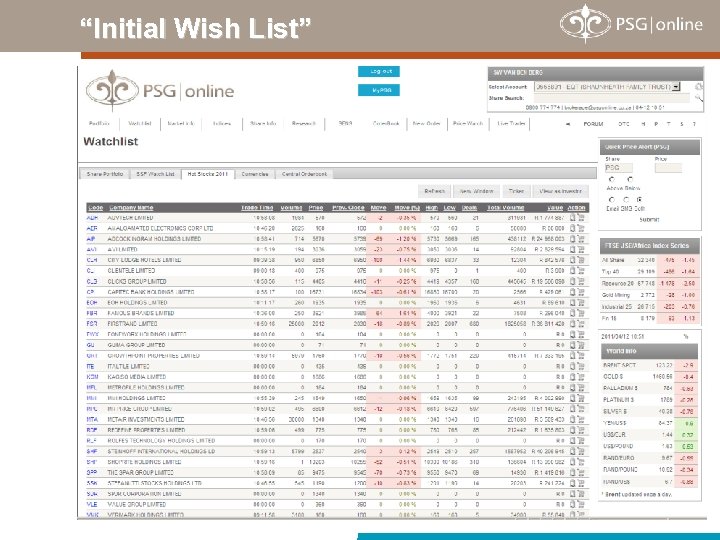720x540 pixels.
Task: Switch to the Share Portfolio tab
Action: [x=105, y=174]
